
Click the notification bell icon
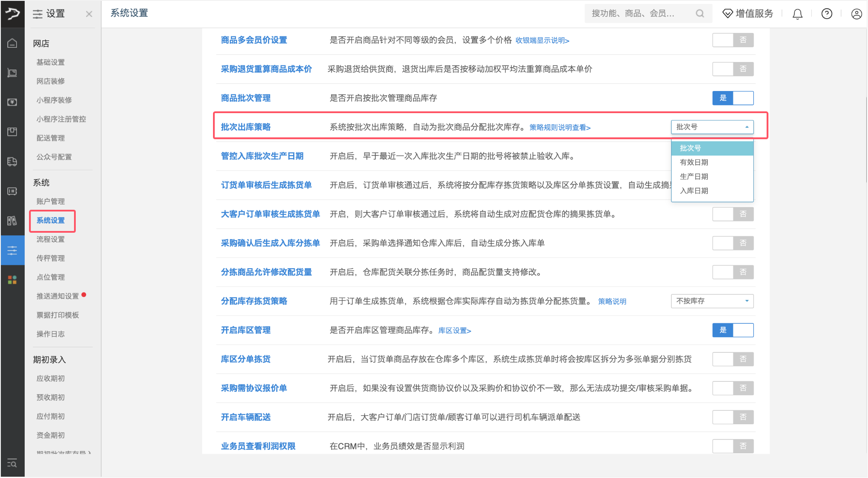tap(797, 14)
